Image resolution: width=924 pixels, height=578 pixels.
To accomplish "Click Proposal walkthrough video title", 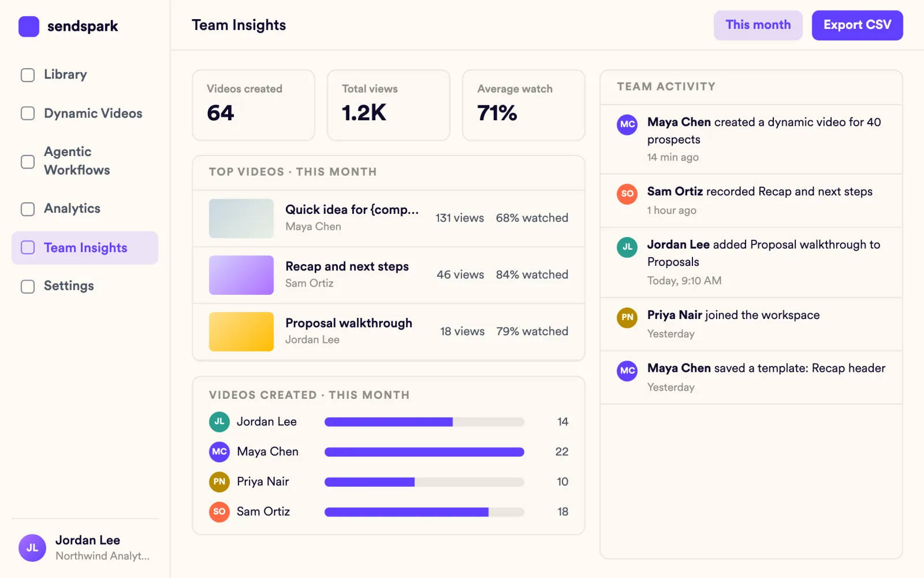I will [x=349, y=323].
